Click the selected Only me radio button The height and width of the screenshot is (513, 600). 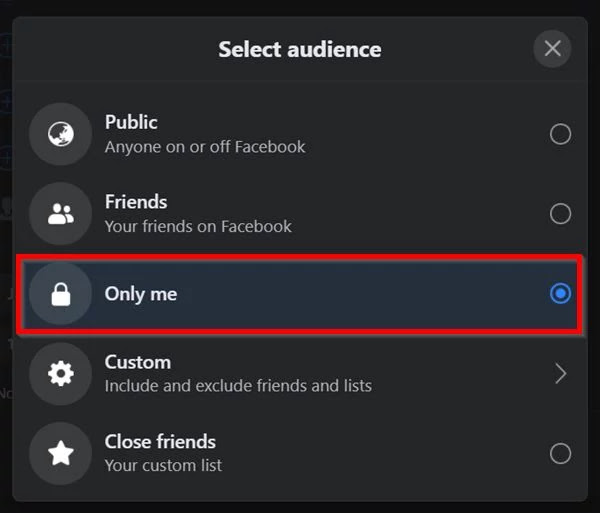tap(560, 294)
